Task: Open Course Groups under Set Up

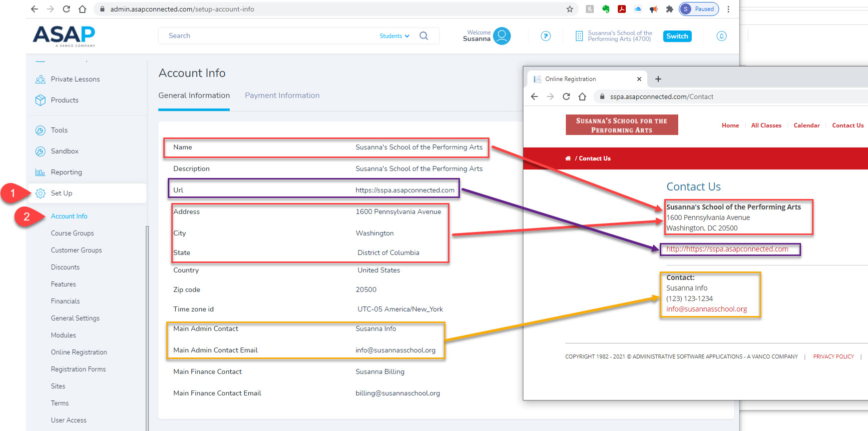Action: (72, 233)
